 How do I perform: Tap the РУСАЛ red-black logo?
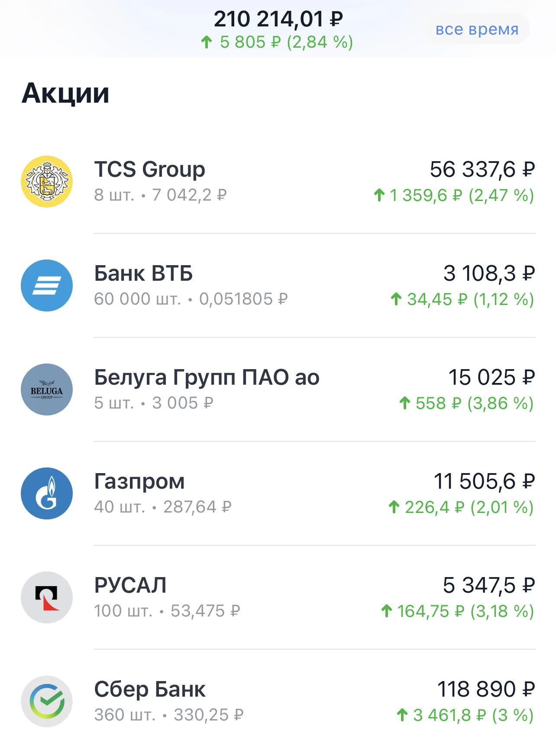47,597
